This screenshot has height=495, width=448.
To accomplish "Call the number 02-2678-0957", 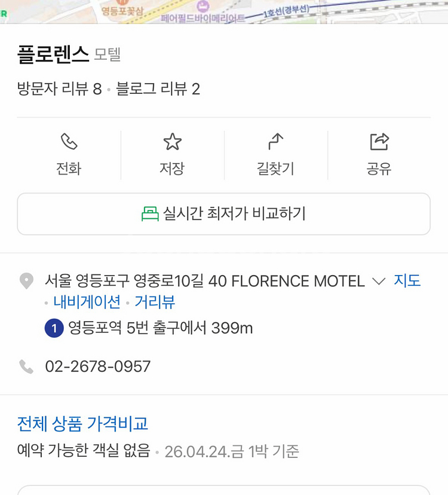I will click(98, 366).
